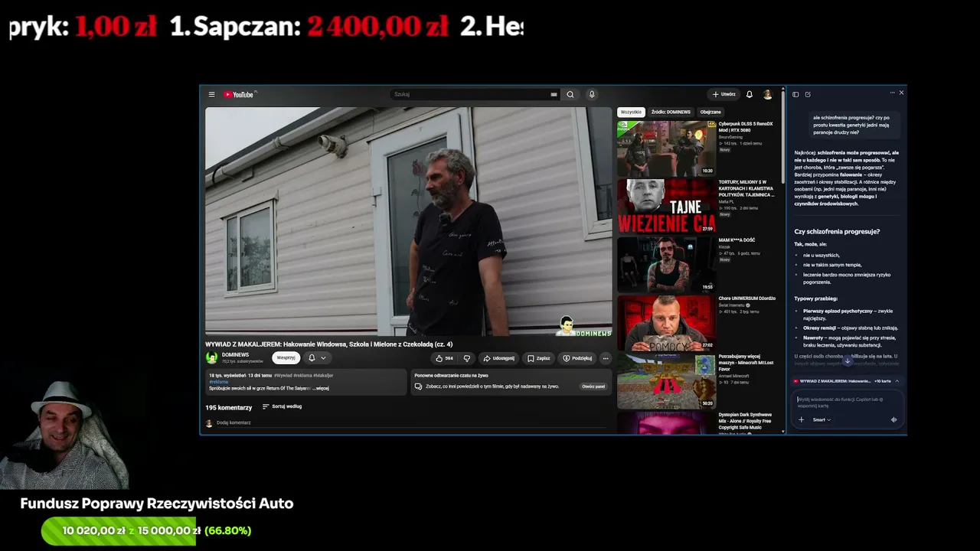Click the Copilot voice input icon
980x551 pixels.
[893, 419]
